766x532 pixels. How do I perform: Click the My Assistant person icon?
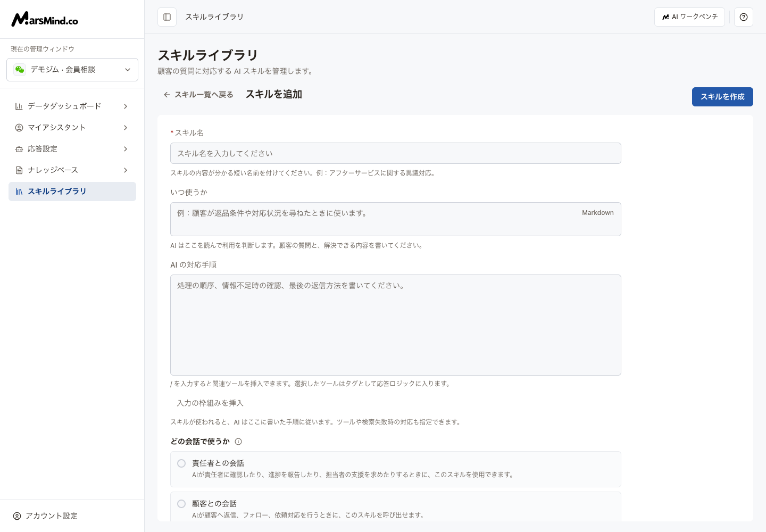coord(19,128)
